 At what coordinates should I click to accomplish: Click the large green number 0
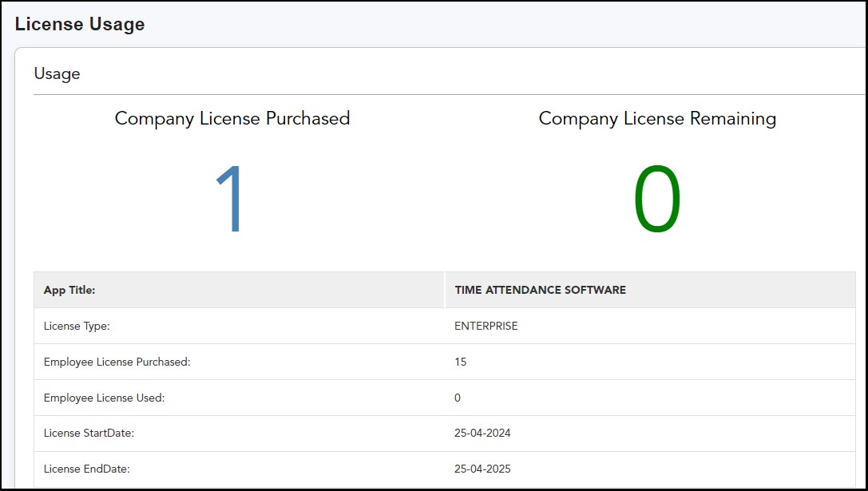(x=657, y=200)
